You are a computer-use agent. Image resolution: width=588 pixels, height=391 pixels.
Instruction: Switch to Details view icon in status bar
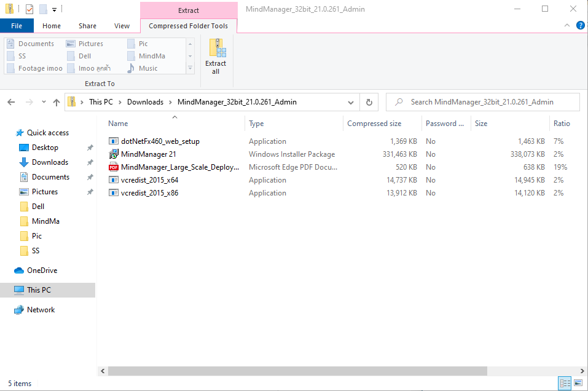pyautogui.click(x=565, y=383)
